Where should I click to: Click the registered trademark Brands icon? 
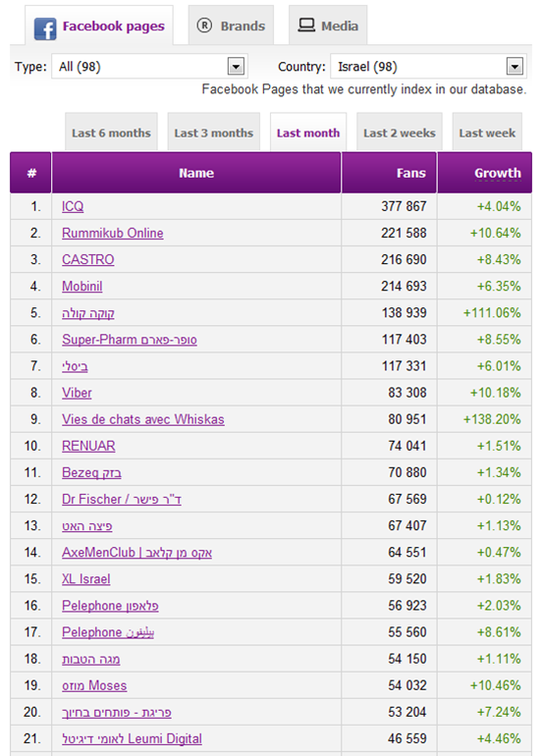(x=204, y=26)
